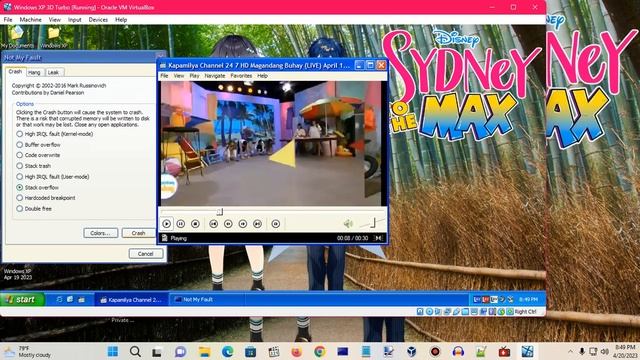The height and width of the screenshot is (360, 640).
Task: Open My Documents icon on XP desktop
Action: 17,37
